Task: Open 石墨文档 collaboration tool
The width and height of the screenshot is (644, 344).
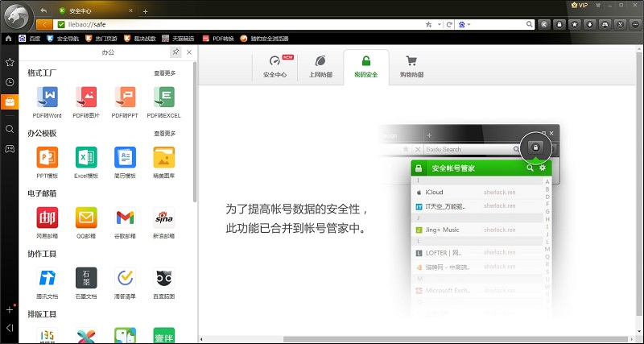Action: click(x=86, y=283)
